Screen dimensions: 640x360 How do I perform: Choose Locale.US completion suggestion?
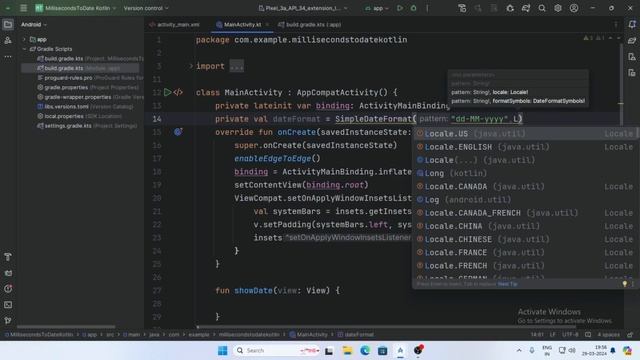point(525,133)
